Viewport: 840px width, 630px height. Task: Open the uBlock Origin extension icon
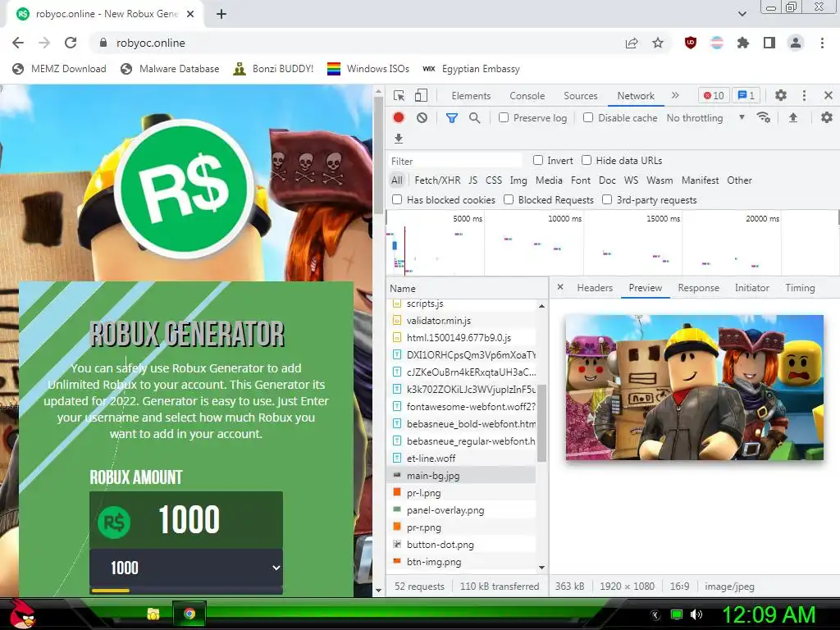coord(691,43)
